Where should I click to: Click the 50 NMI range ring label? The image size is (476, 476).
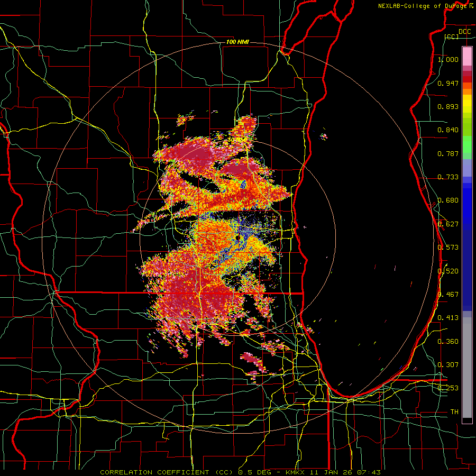coord(237,140)
